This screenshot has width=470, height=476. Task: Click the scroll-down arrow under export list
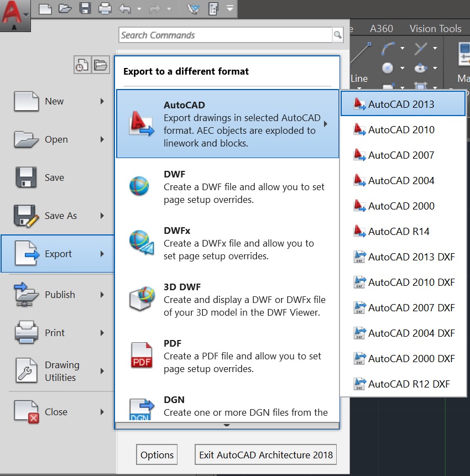[x=227, y=425]
